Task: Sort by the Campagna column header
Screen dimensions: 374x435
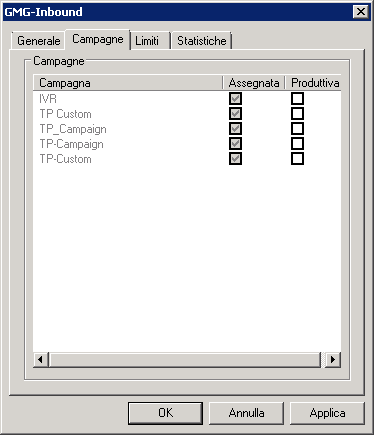Action: 128,83
